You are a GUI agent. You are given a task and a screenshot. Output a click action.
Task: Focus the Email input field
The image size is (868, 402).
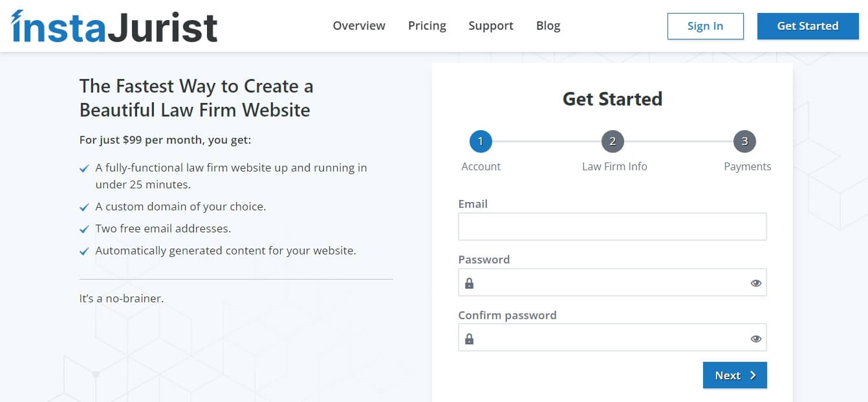point(612,227)
